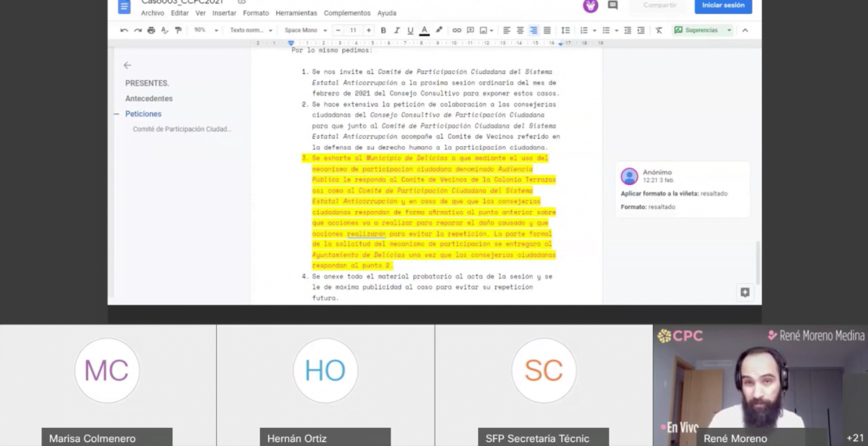Open the Sugerencias editing mode dropdown

pyautogui.click(x=703, y=30)
